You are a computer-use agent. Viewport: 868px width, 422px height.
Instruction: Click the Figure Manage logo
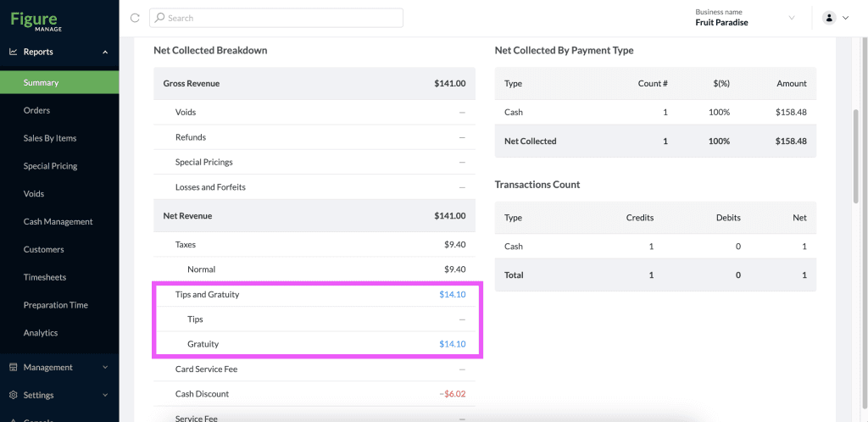[x=36, y=21]
